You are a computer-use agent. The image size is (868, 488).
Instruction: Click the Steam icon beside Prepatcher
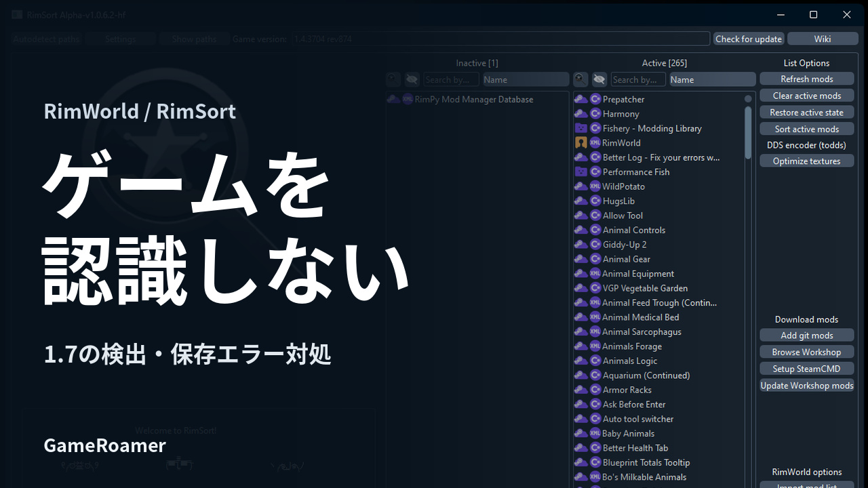(581, 99)
